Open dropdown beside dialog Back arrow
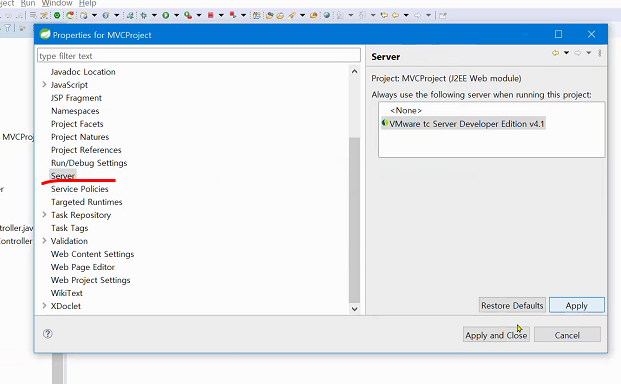This screenshot has height=384, width=621. point(566,53)
